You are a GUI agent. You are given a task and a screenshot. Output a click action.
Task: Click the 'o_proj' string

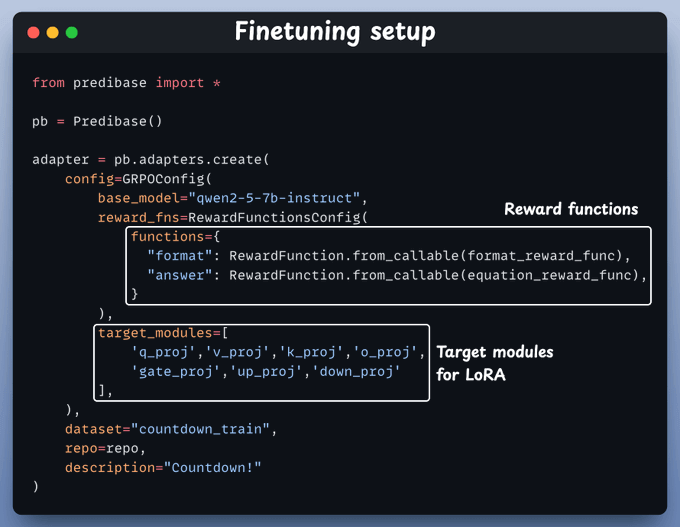pyautogui.click(x=384, y=352)
